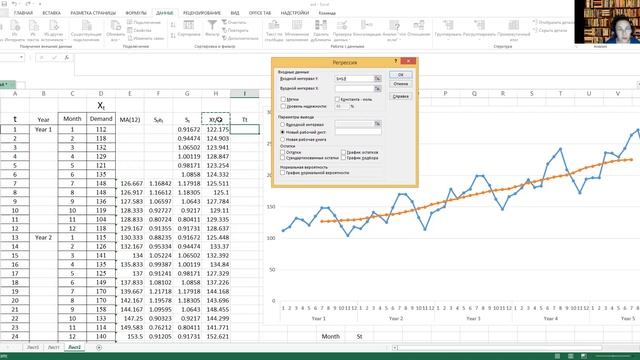Open the 'Группировать' group dropdown

(448, 40)
